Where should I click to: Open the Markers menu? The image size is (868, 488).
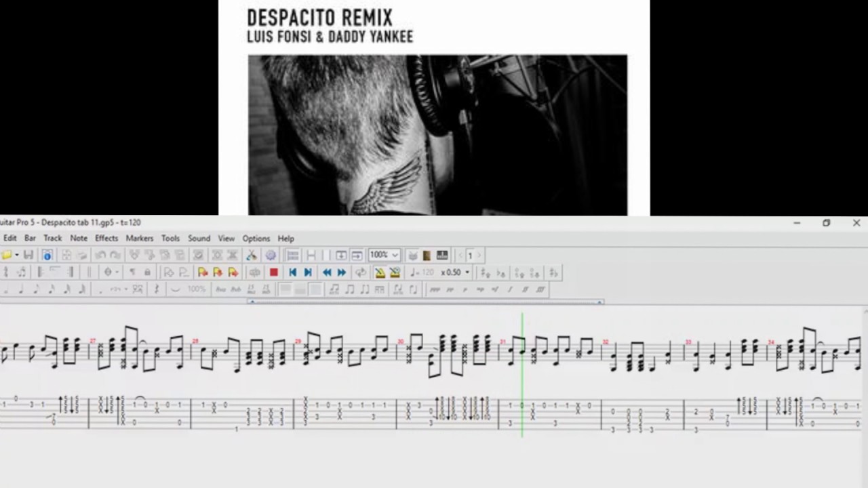140,239
